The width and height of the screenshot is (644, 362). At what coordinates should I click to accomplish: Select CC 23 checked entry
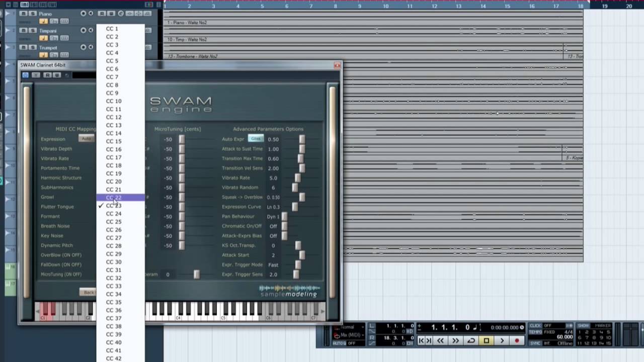tap(120, 206)
